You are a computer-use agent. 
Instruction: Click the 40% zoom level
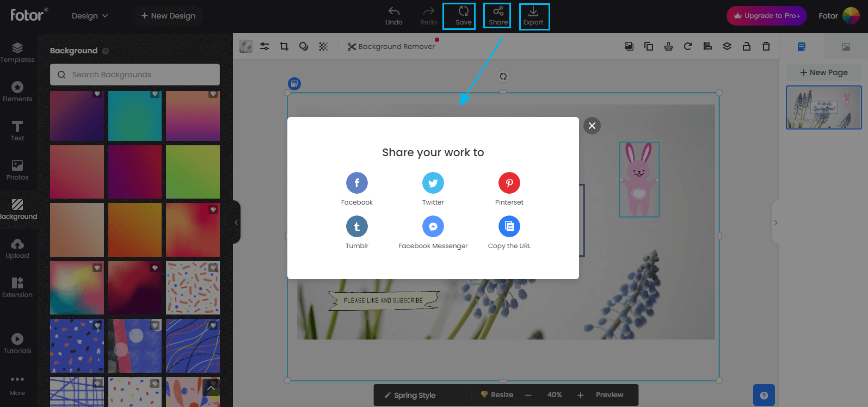point(555,395)
